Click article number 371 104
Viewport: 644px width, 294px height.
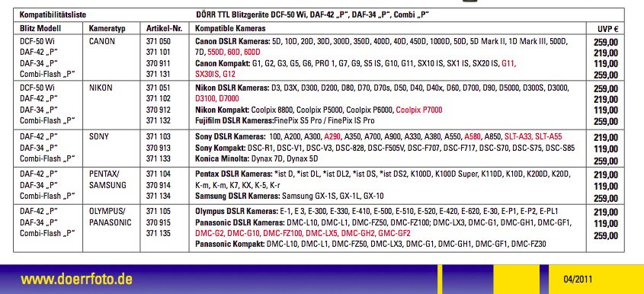pos(158,174)
